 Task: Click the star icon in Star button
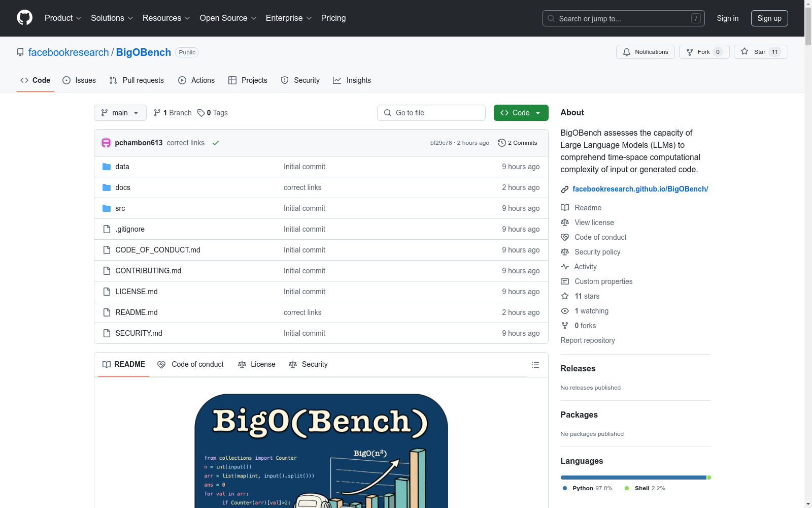click(x=745, y=51)
